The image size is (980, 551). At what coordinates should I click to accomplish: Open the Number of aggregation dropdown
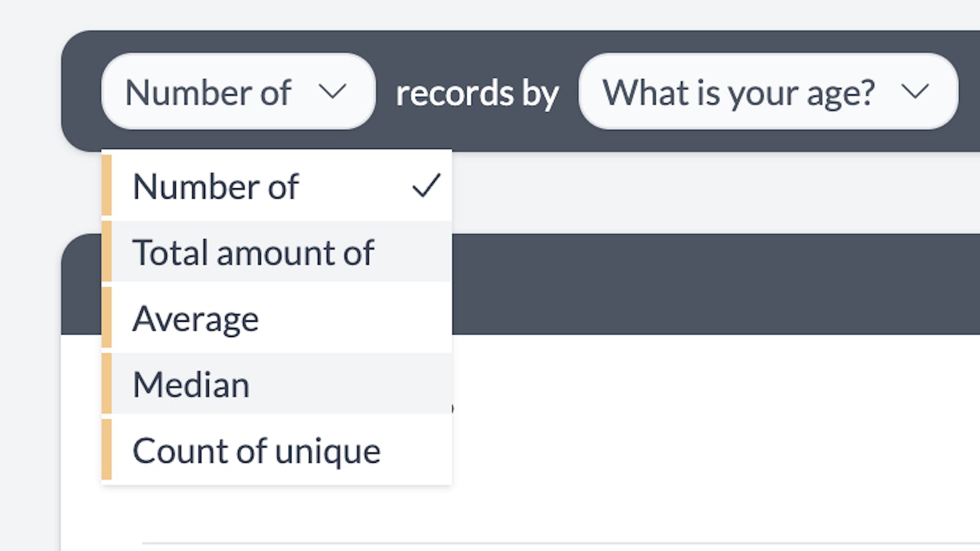pyautogui.click(x=238, y=92)
